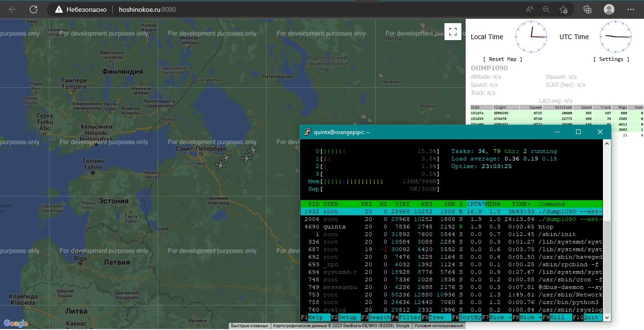Open the browser three-dots menu

[x=630, y=9]
